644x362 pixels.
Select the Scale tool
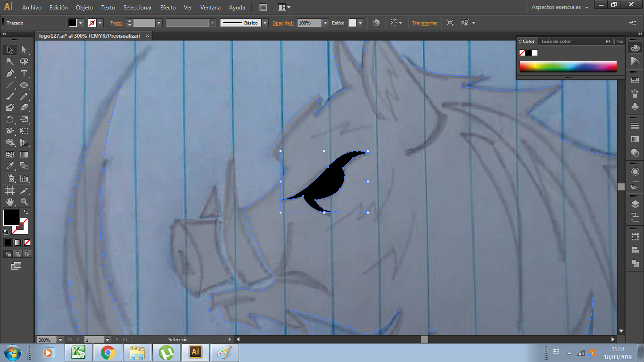point(24,120)
